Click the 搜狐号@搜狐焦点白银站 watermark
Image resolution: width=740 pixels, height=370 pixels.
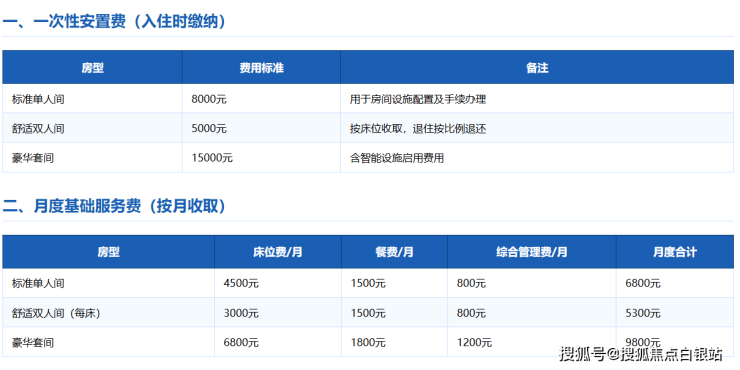pyautogui.click(x=640, y=354)
